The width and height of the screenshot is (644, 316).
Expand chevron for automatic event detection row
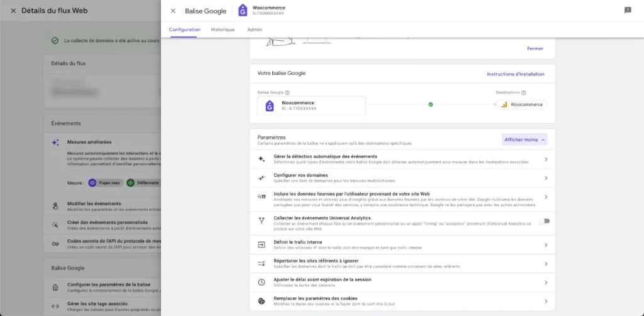(546, 159)
